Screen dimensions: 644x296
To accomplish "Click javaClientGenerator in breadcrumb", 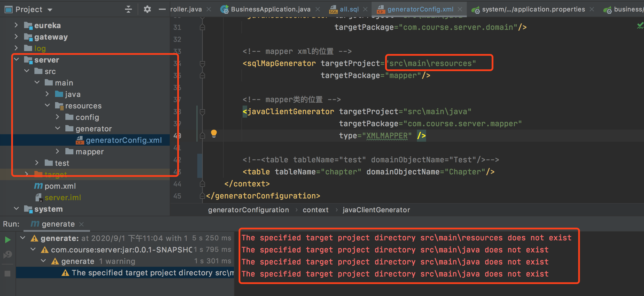I will 376,210.
